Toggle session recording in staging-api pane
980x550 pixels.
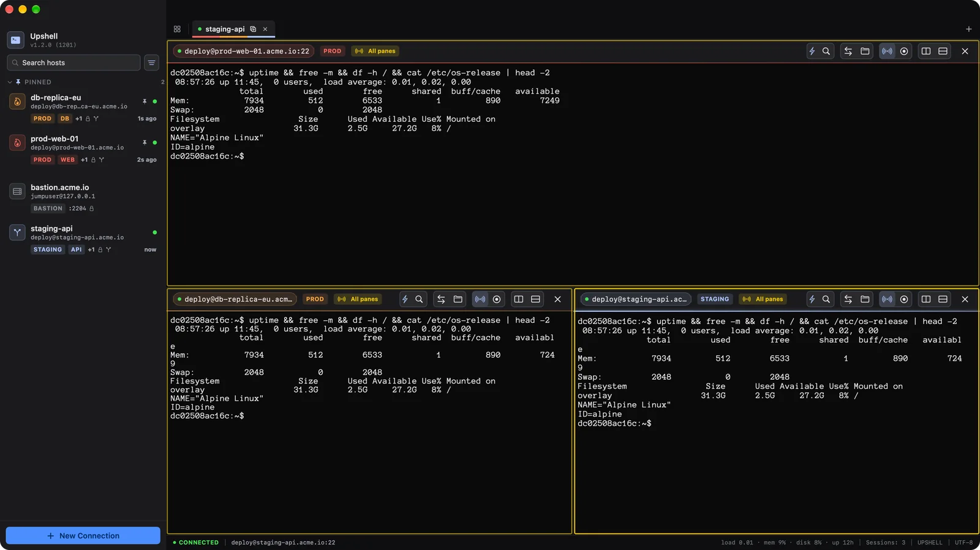coord(904,299)
